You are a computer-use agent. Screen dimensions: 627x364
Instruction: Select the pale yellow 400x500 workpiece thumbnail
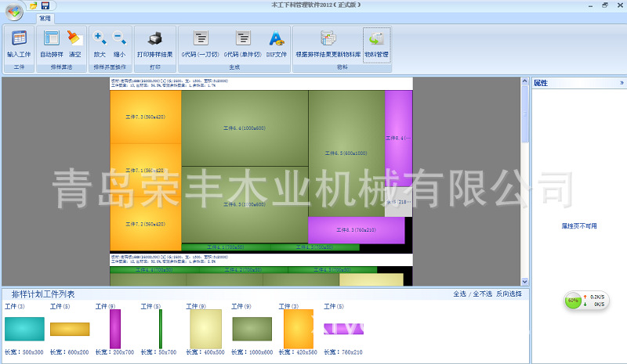[205, 329]
